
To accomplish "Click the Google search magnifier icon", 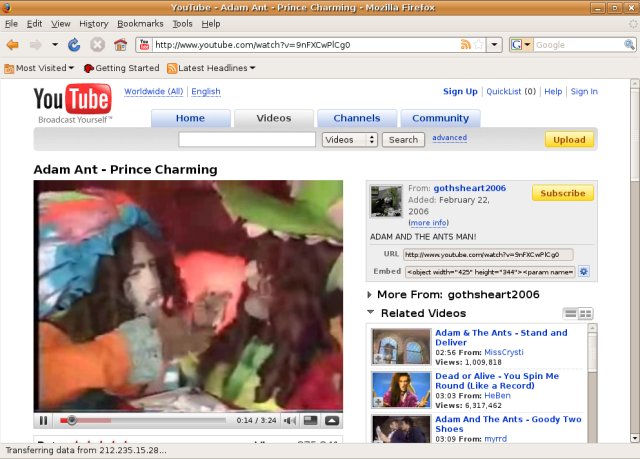I will pyautogui.click(x=629, y=44).
